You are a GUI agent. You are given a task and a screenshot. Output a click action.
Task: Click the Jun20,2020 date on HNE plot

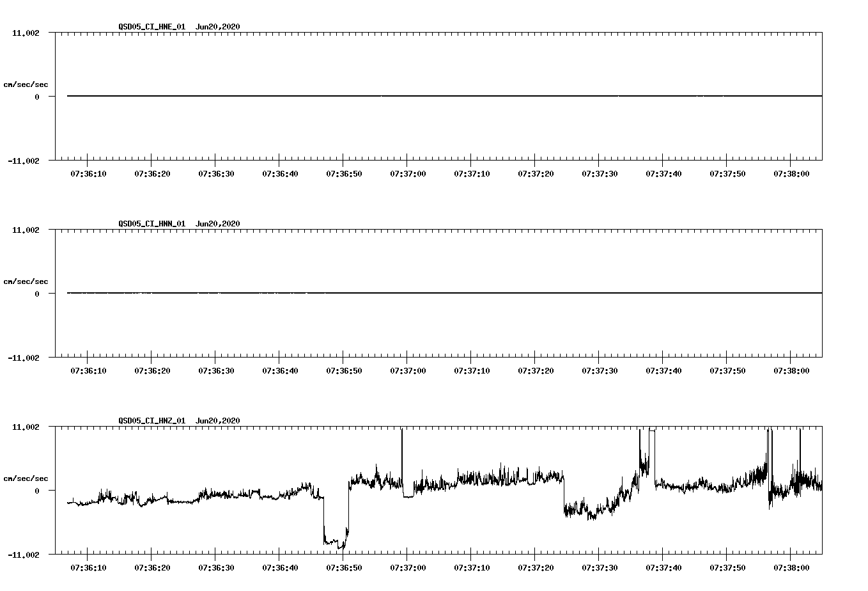(x=218, y=27)
